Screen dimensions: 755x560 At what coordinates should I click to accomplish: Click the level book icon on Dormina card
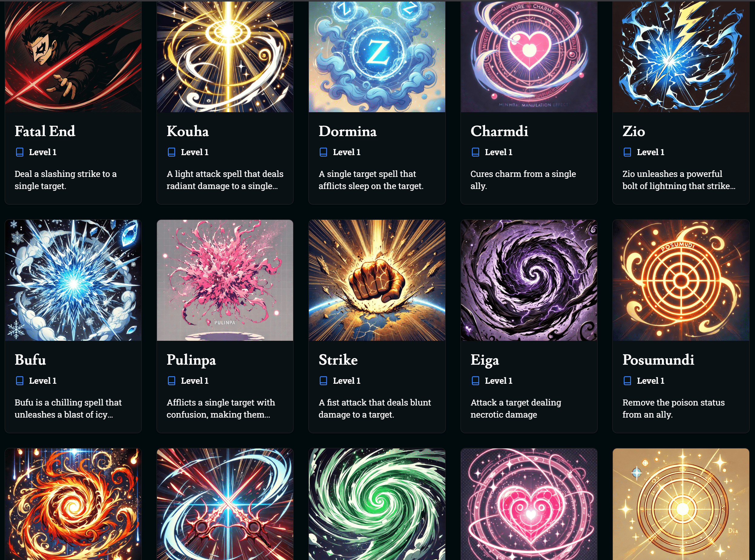[x=323, y=152]
